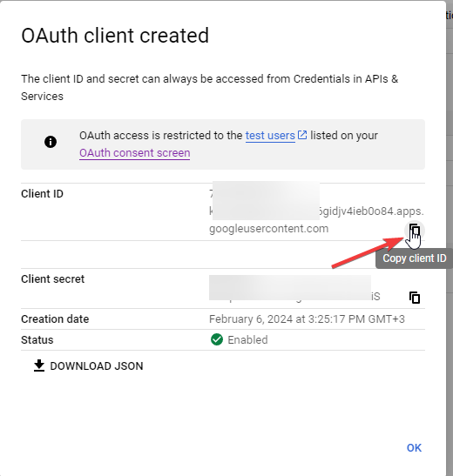
Task: Copy the client secret using its icon
Action: pos(415,298)
